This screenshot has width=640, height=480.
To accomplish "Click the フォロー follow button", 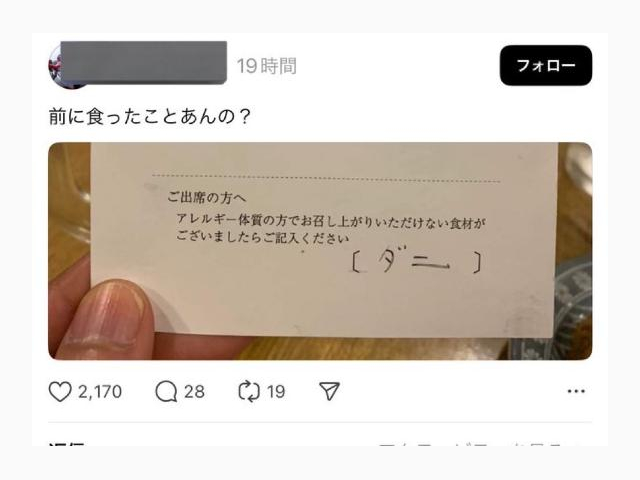I will click(x=546, y=65).
